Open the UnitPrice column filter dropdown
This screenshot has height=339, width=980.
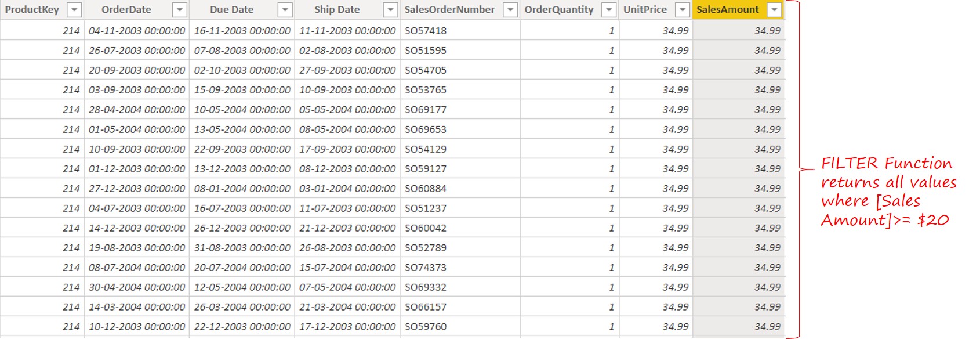point(683,10)
